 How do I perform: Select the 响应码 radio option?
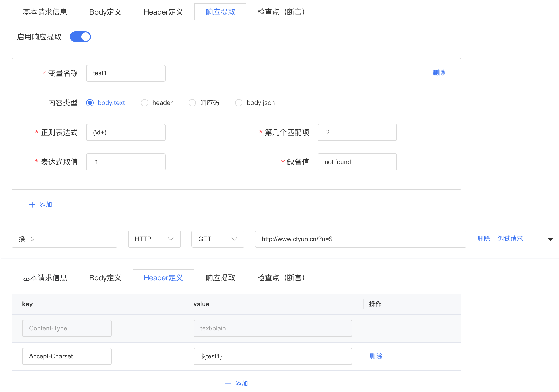click(x=192, y=103)
